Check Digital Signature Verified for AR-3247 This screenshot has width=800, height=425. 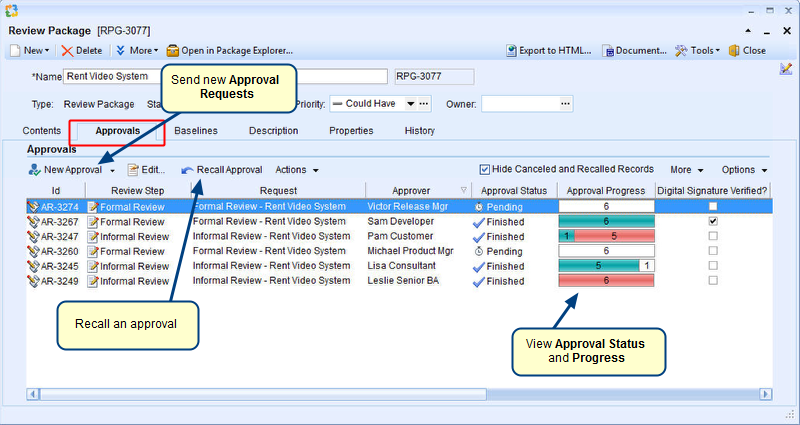tap(712, 236)
